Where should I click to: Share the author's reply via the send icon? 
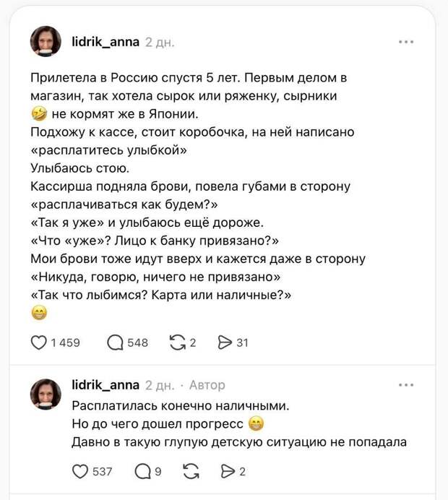[x=226, y=472]
